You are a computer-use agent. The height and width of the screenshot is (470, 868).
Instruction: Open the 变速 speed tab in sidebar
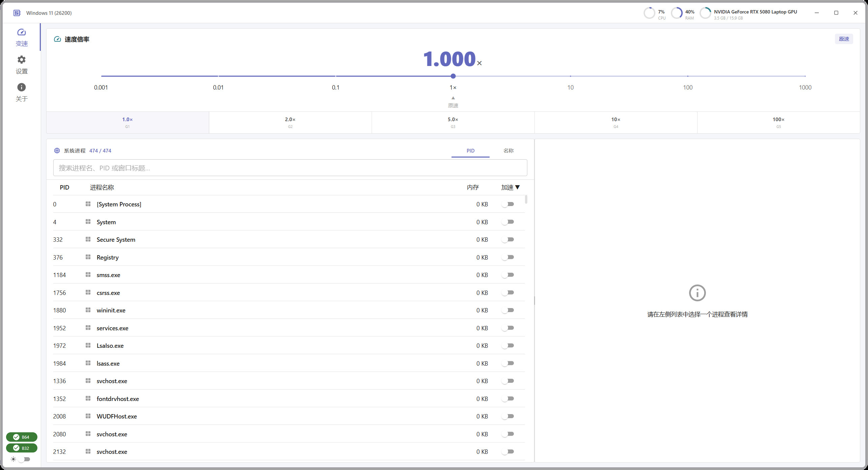(x=22, y=37)
